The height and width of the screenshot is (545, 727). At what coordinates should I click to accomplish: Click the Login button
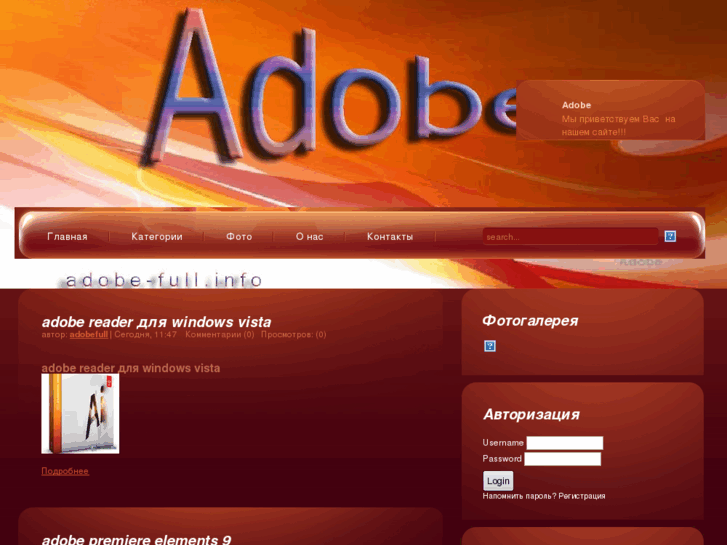(498, 481)
